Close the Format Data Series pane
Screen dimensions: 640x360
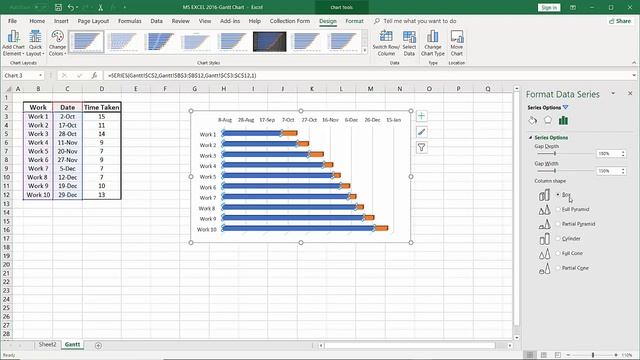tap(630, 93)
